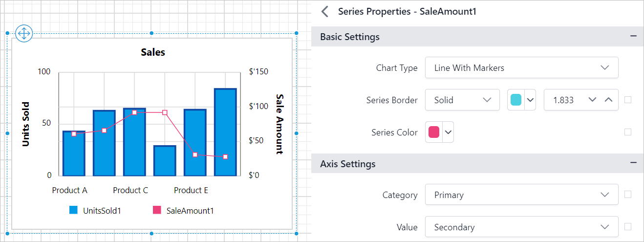Go back using the Series Properties arrow
The image size is (644, 242).
[x=325, y=12]
